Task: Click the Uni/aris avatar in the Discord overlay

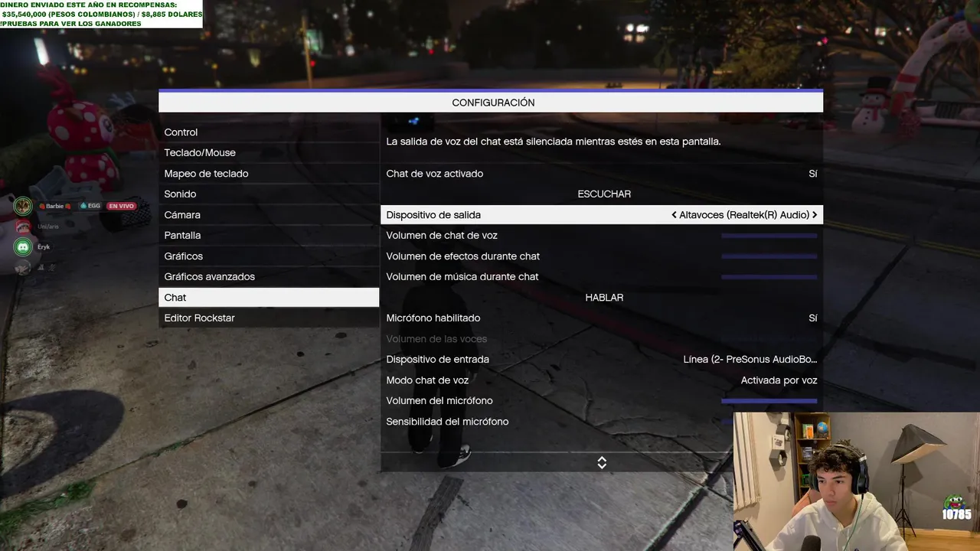Action: [x=23, y=227]
